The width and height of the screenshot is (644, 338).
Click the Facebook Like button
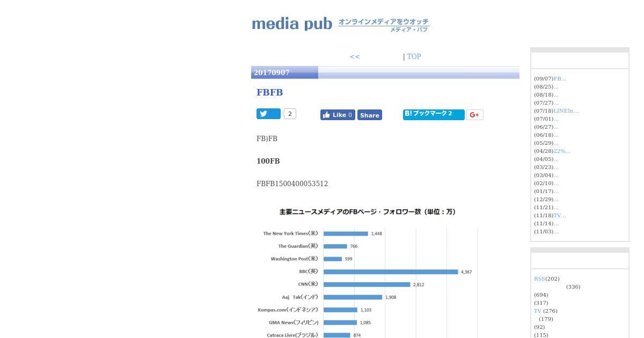tap(338, 115)
